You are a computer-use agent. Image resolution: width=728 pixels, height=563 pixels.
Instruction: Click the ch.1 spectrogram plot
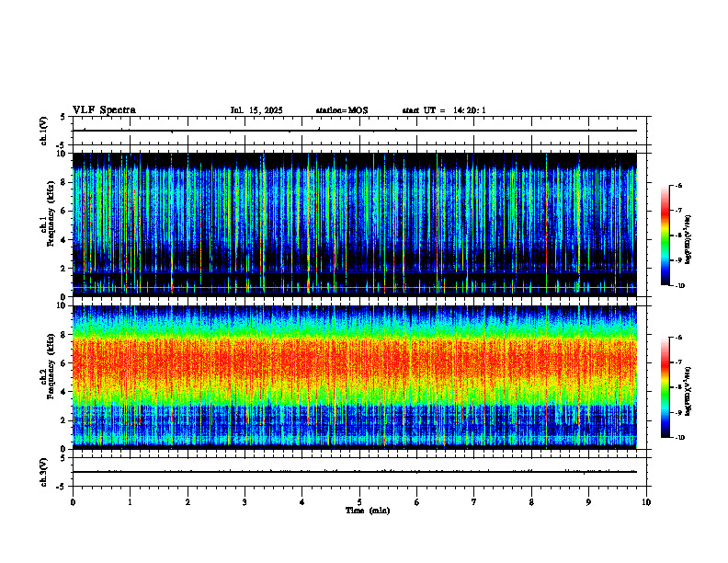coord(355,224)
